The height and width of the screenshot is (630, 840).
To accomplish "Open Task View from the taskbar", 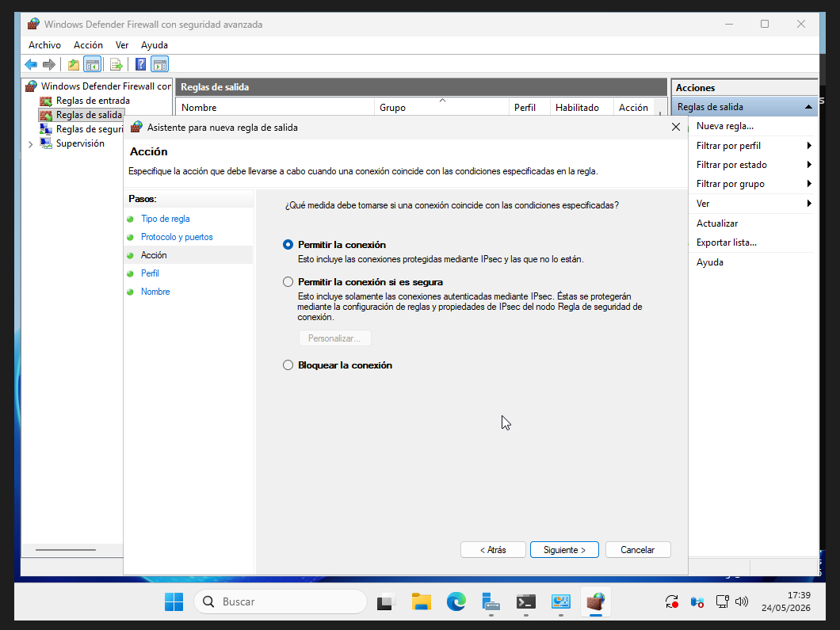I will [386, 602].
